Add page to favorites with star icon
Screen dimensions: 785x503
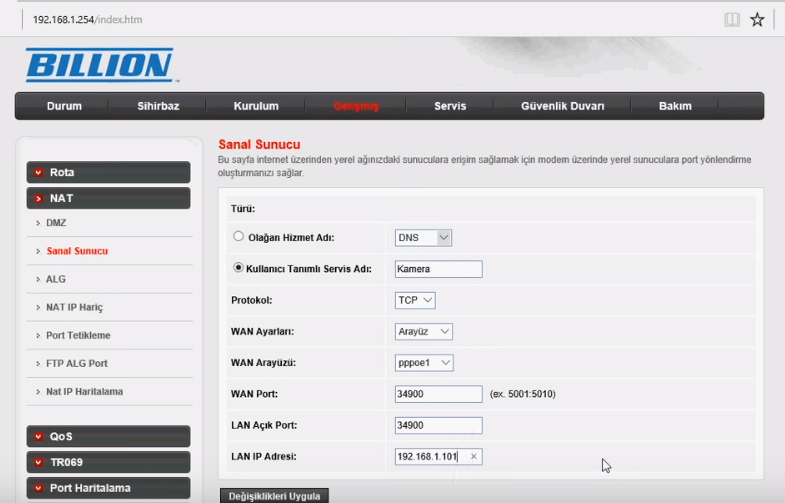coord(757,20)
